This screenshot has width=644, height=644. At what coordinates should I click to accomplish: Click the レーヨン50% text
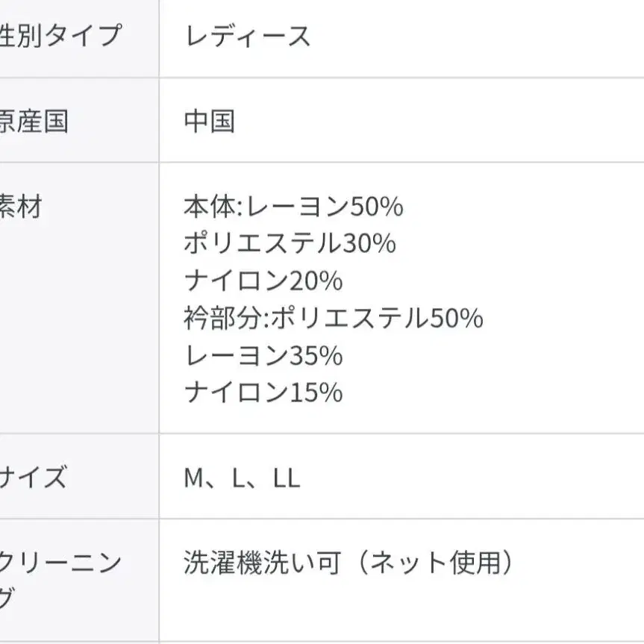pyautogui.click(x=325, y=207)
